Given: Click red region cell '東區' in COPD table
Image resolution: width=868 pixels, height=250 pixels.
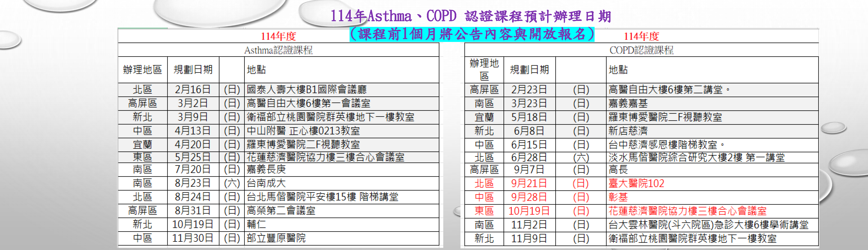Looking at the screenshot, I should [x=484, y=211].
